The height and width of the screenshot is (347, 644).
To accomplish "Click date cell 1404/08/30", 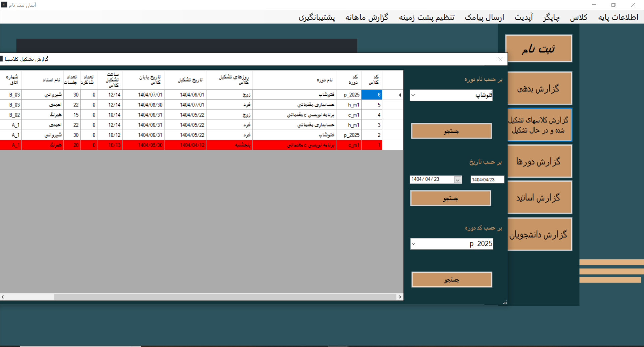I will 144,105.
